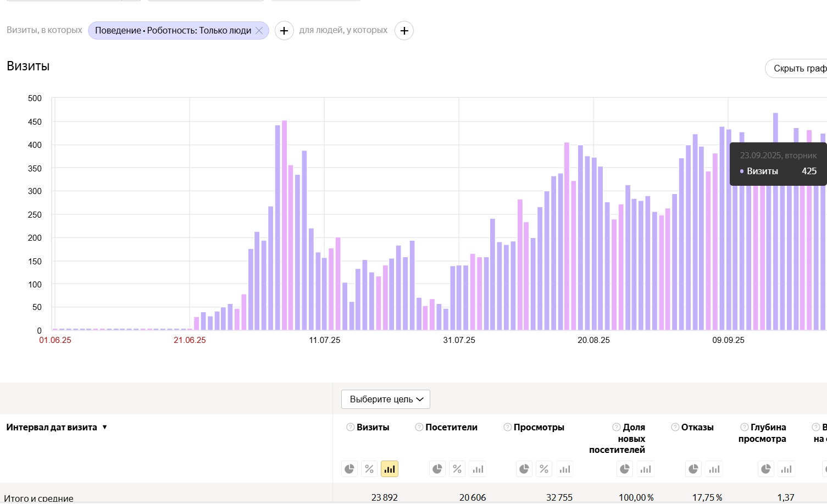Add a people condition with the second plus button
The image size is (827, 504).
[404, 31]
